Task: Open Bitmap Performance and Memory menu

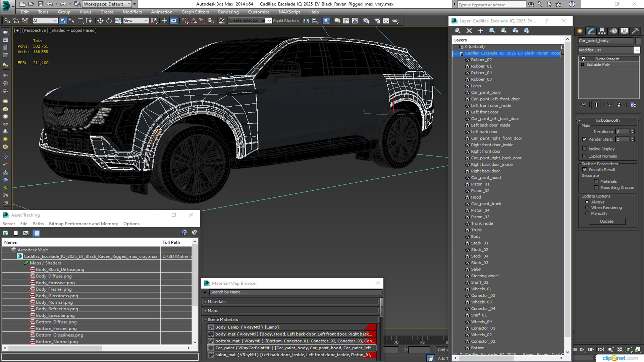Action: coord(83,224)
